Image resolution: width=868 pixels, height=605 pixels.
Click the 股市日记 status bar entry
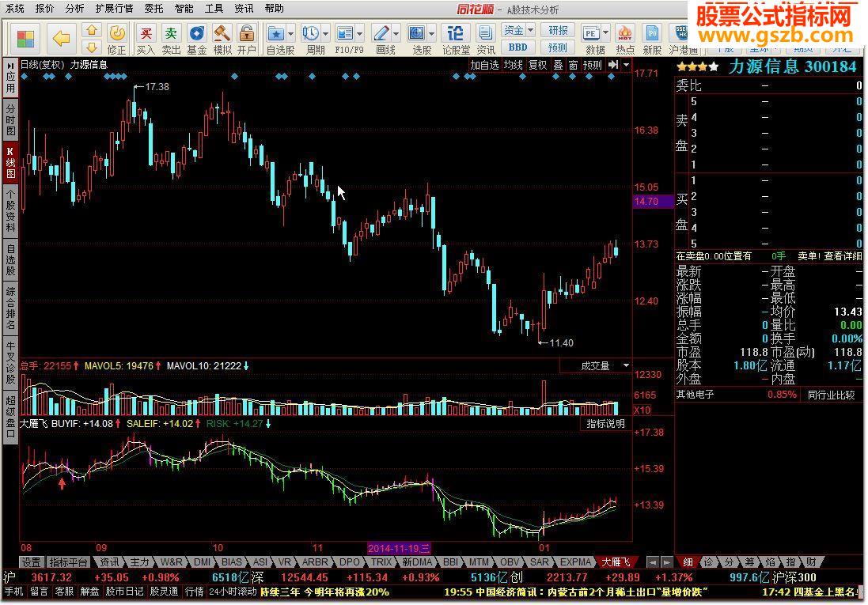(x=124, y=592)
